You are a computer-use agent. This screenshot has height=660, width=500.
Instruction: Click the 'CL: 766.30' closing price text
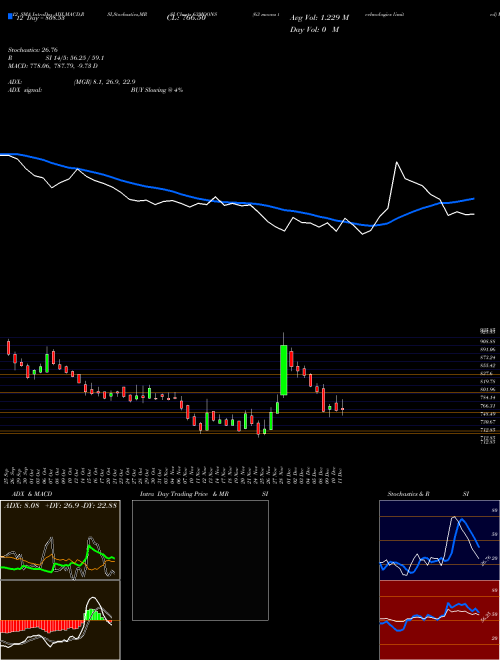coord(186,18)
